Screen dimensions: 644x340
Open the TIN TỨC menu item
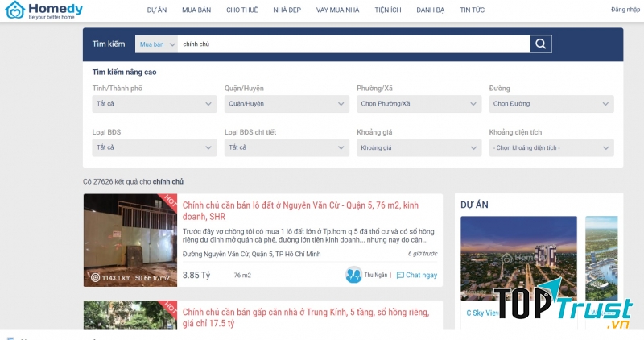472,11
